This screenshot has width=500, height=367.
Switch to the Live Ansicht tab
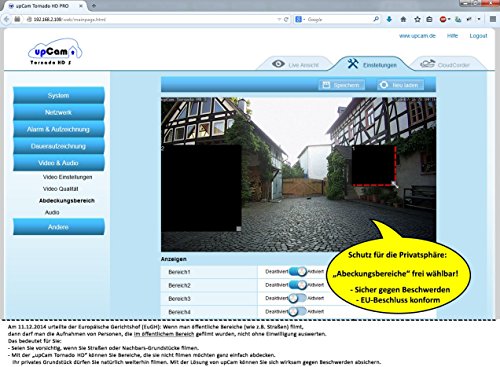(x=295, y=64)
